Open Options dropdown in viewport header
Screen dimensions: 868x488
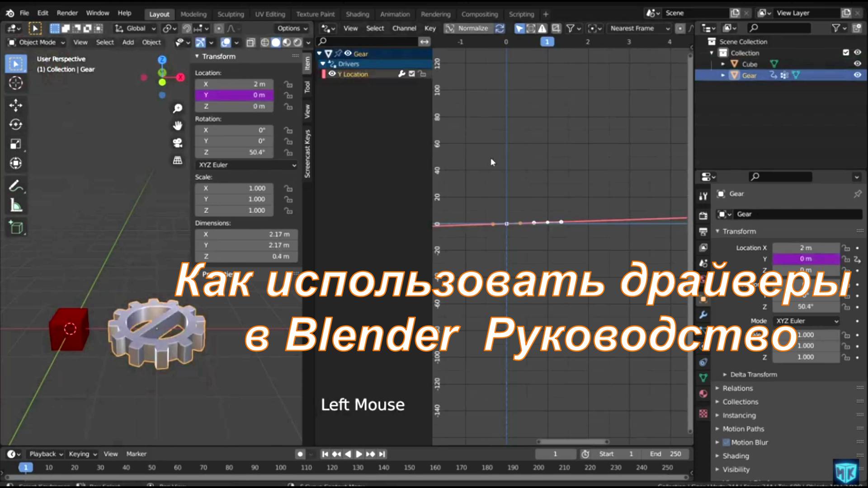pos(292,28)
